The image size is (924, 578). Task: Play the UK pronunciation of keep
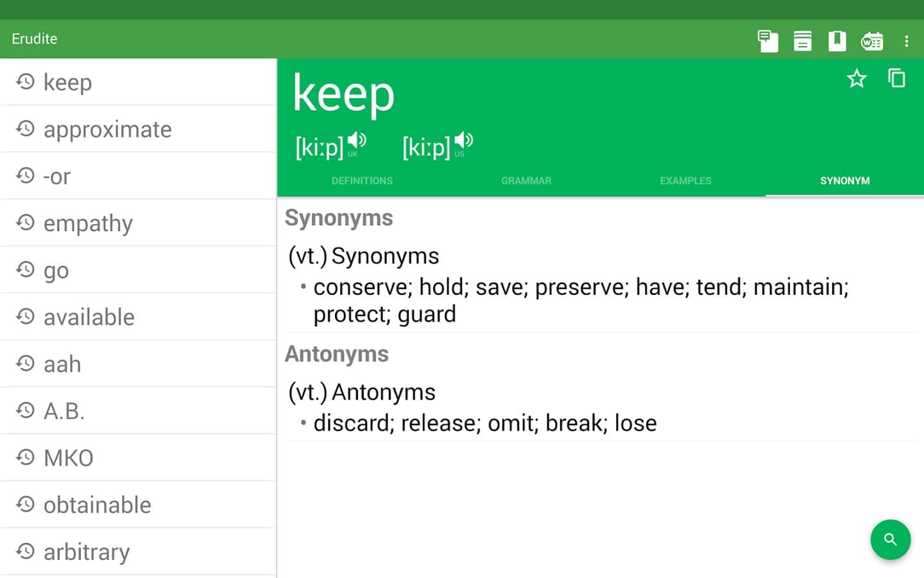357,141
